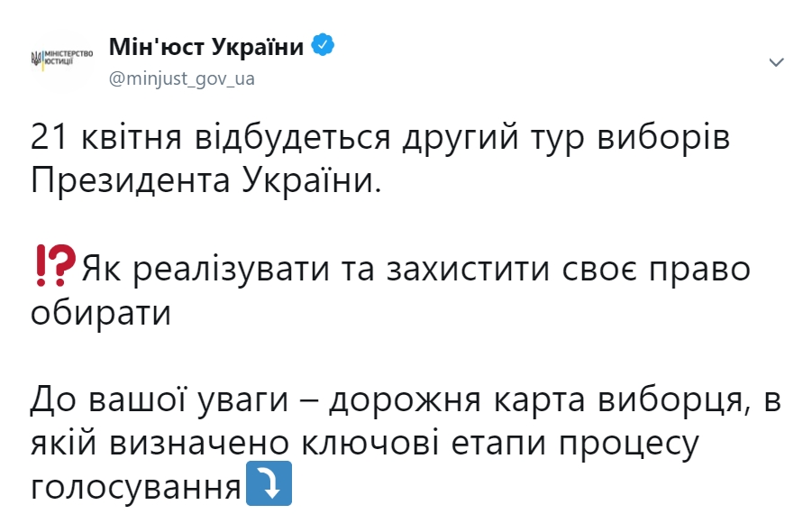Screen dimensions: 812x514
Task: Open the Мін'юст України profile name
Action: pos(206,47)
